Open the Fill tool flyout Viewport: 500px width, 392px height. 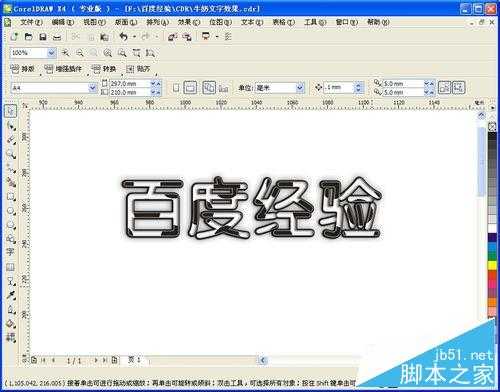(x=11, y=323)
